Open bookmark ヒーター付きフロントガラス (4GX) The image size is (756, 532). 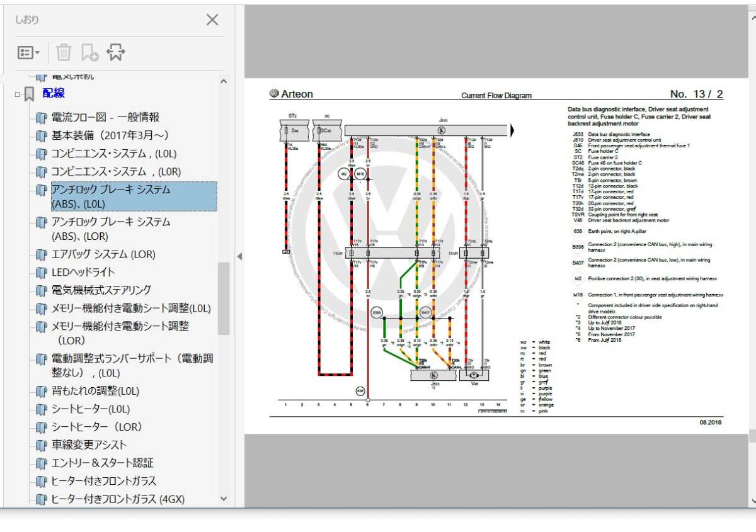tap(118, 499)
